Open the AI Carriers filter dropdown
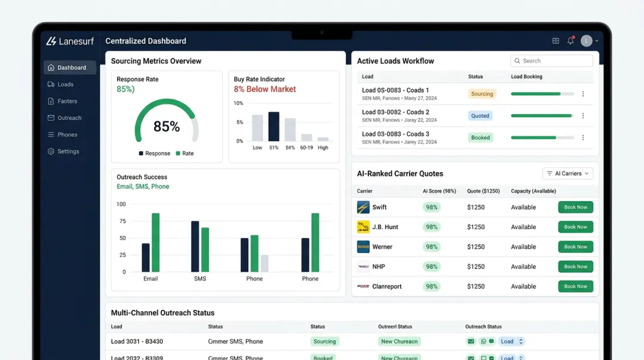 pos(568,174)
